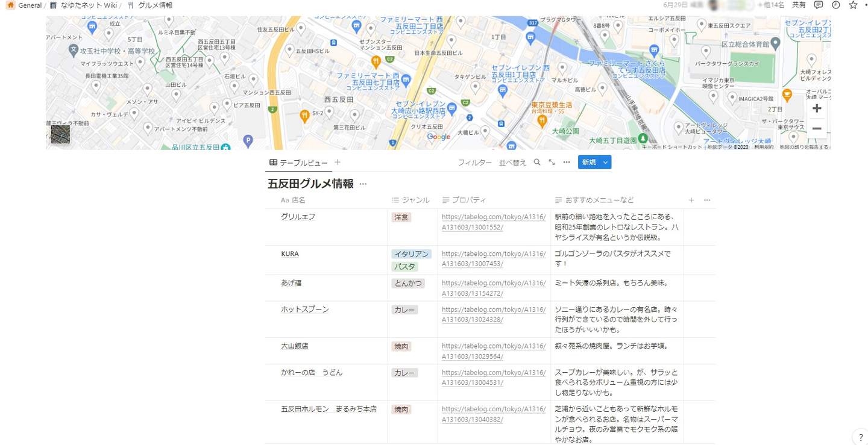Select the テーブルビュー tab

point(298,163)
